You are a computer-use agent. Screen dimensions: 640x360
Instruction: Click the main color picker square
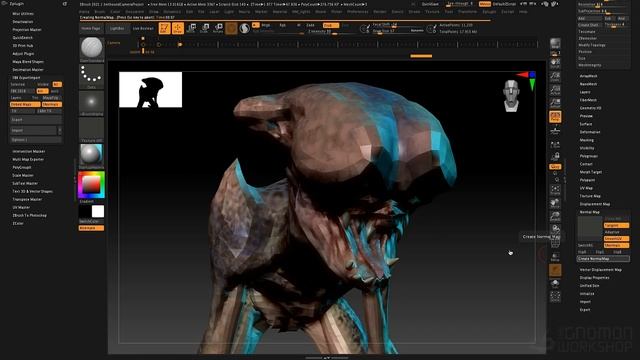[91, 185]
